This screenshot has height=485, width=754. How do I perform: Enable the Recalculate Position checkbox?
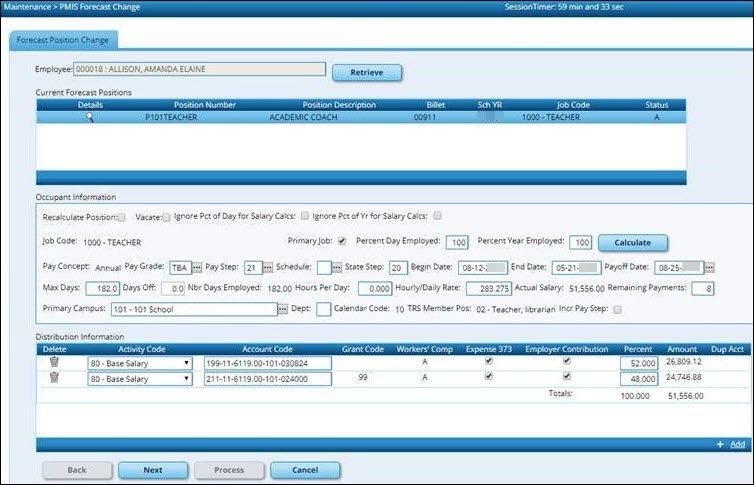coord(121,216)
